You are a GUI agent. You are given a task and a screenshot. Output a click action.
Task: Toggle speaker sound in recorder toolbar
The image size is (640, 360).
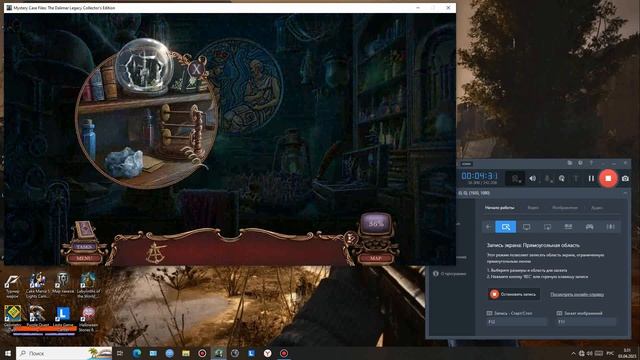coord(532,178)
